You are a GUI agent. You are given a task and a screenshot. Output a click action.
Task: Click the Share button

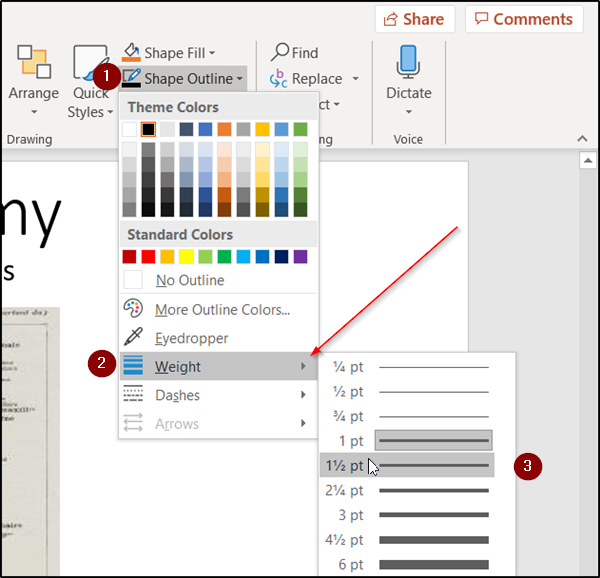[415, 19]
